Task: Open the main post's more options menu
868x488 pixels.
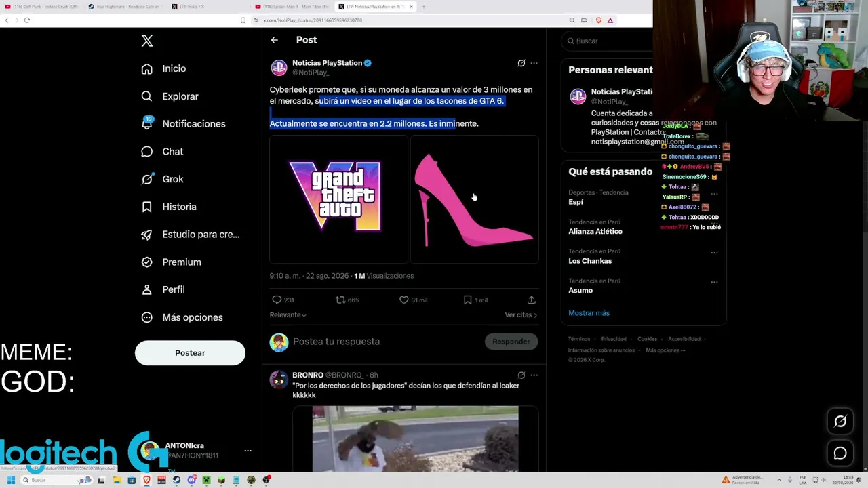Action: tap(534, 63)
